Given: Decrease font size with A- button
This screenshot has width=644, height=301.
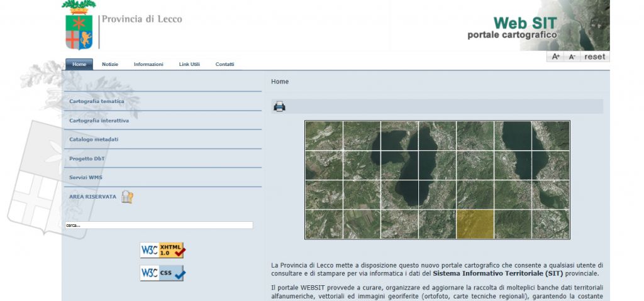Looking at the screenshot, I should point(572,57).
